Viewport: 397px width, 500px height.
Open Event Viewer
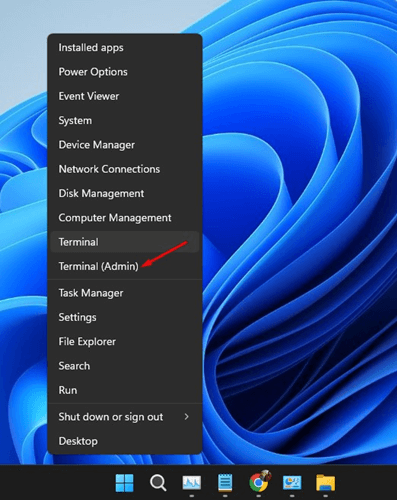(125, 96)
